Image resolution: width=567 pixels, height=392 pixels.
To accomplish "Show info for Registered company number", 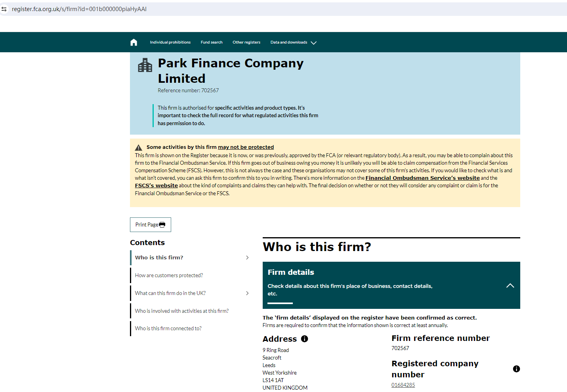I will click(516, 369).
